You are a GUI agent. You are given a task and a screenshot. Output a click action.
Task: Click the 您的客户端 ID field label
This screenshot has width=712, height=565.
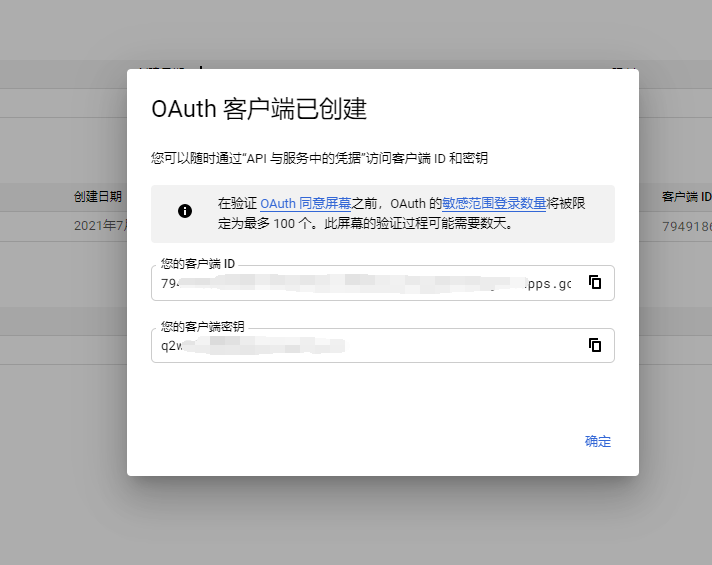pos(198,264)
